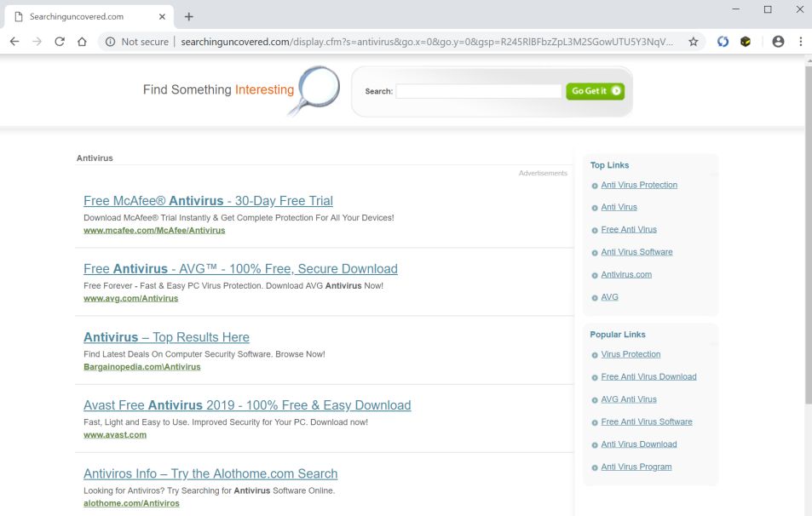Reload the current page
This screenshot has height=516, width=812.
(x=60, y=42)
